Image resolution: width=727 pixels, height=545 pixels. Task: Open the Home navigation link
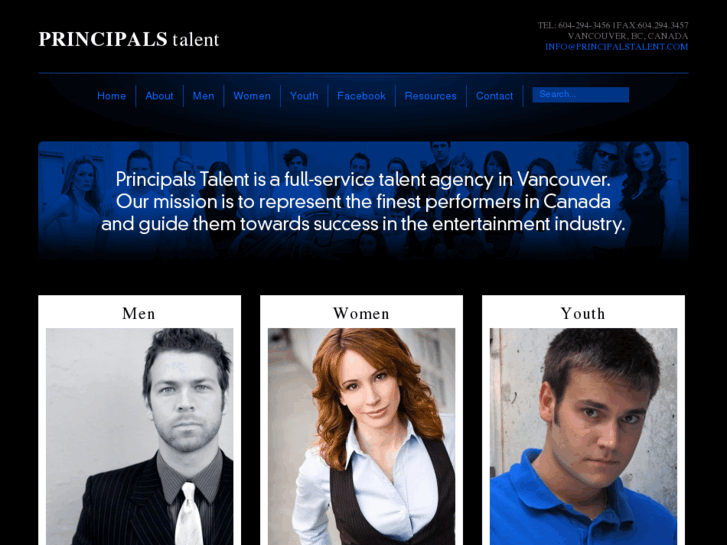[111, 96]
